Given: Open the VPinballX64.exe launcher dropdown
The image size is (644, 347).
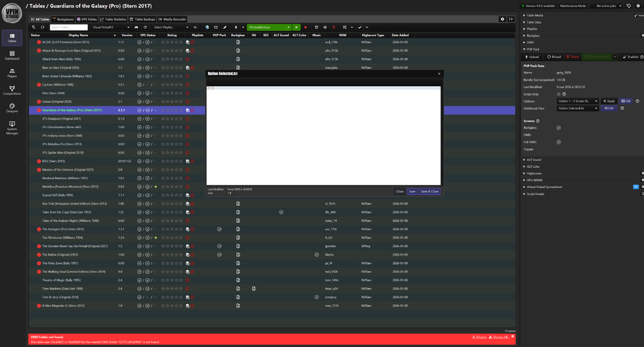Looking at the screenshot, I should click(269, 27).
